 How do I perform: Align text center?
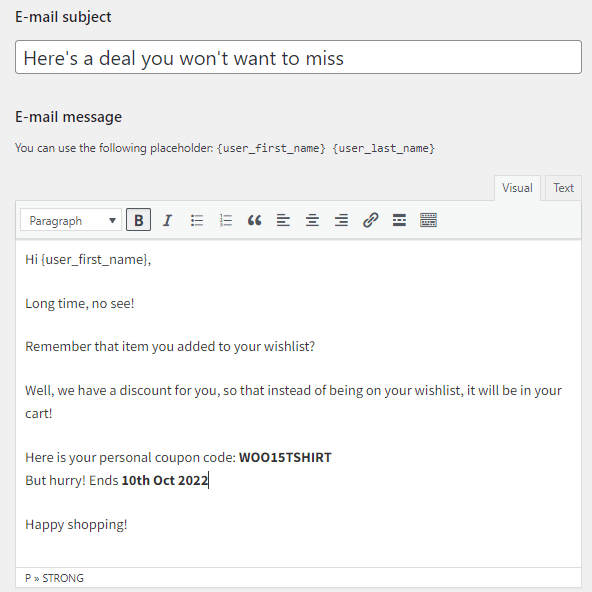pyautogui.click(x=312, y=220)
